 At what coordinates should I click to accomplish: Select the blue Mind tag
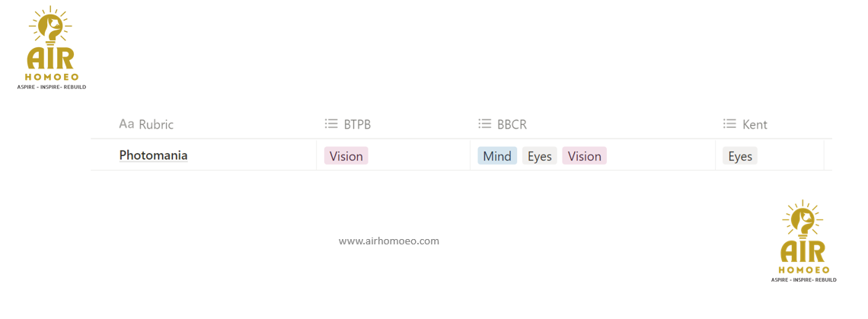click(497, 156)
